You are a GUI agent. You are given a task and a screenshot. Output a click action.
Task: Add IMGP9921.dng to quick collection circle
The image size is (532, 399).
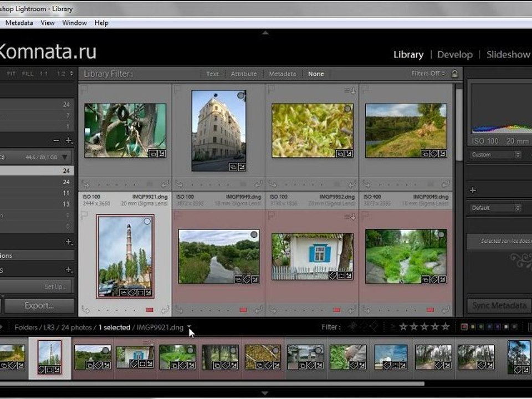(x=147, y=221)
